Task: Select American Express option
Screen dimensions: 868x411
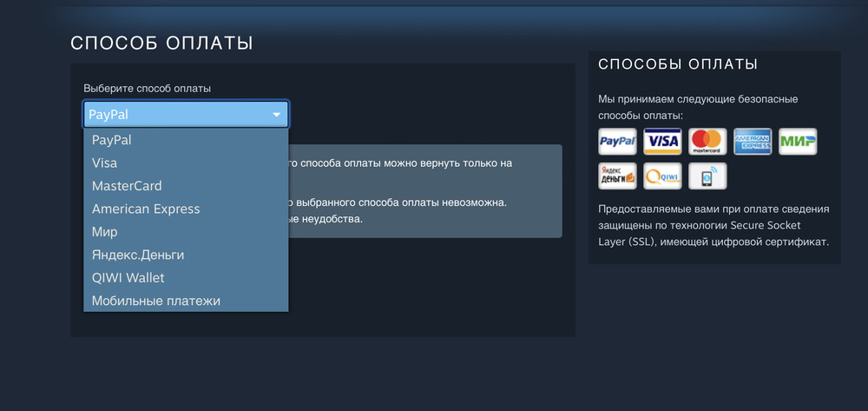Action: click(186, 209)
